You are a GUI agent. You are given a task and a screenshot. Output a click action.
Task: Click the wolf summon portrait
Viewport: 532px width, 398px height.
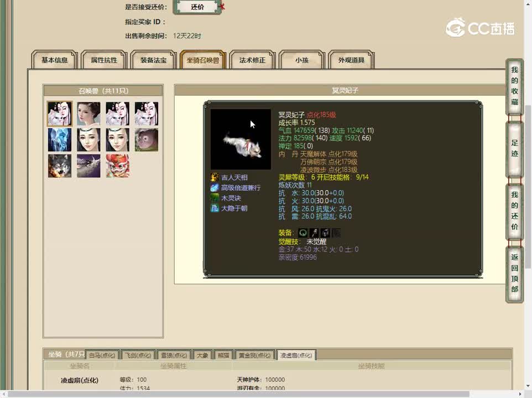59,166
